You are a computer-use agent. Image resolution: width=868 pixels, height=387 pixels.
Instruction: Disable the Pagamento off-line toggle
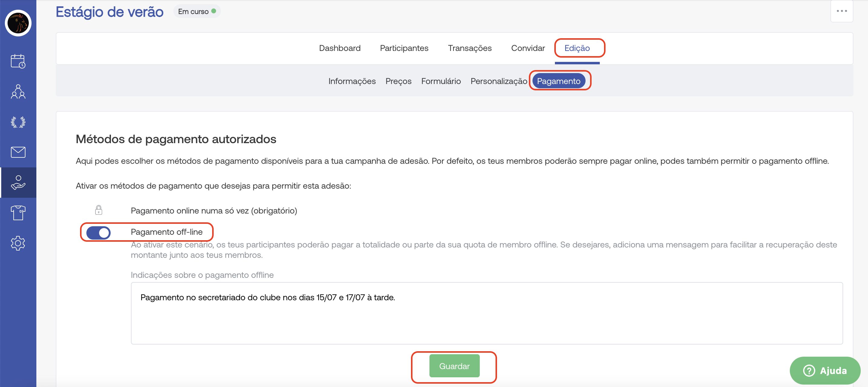click(98, 232)
